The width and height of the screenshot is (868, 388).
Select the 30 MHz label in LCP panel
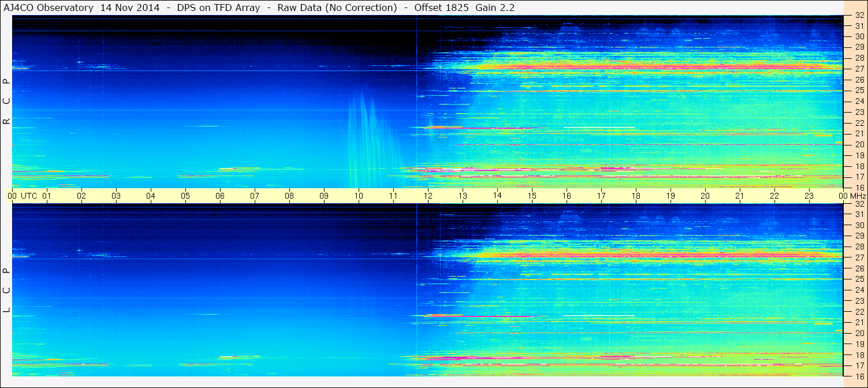pyautogui.click(x=859, y=225)
